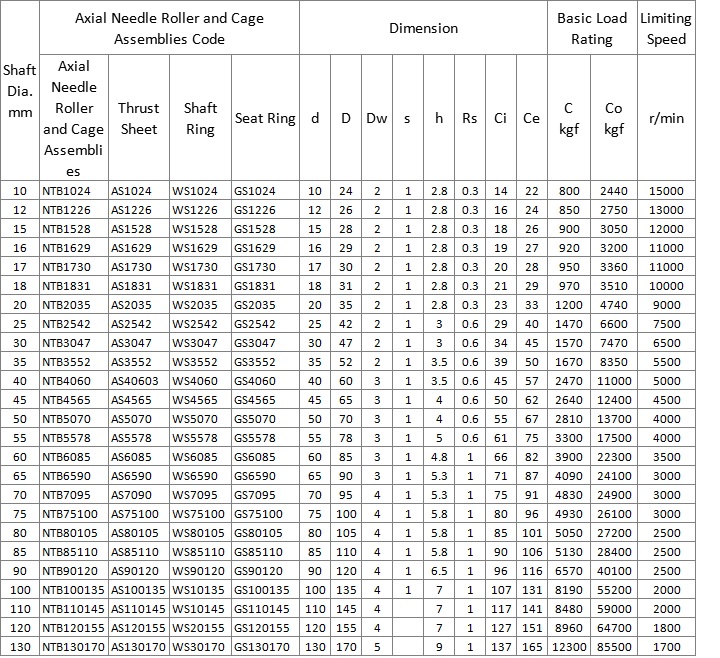Image resolution: width=720 pixels, height=658 pixels.
Task: Select the Co value 40100
Action: click(614, 571)
